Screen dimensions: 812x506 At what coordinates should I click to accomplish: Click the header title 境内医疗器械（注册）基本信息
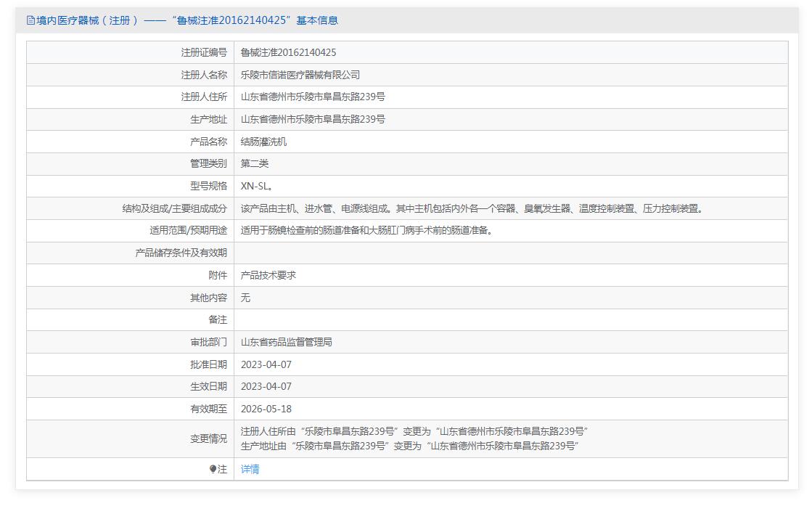tap(187, 21)
